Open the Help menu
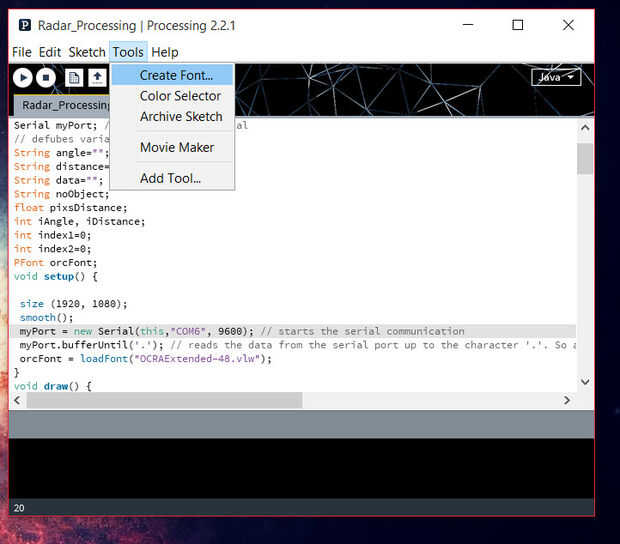 click(164, 52)
